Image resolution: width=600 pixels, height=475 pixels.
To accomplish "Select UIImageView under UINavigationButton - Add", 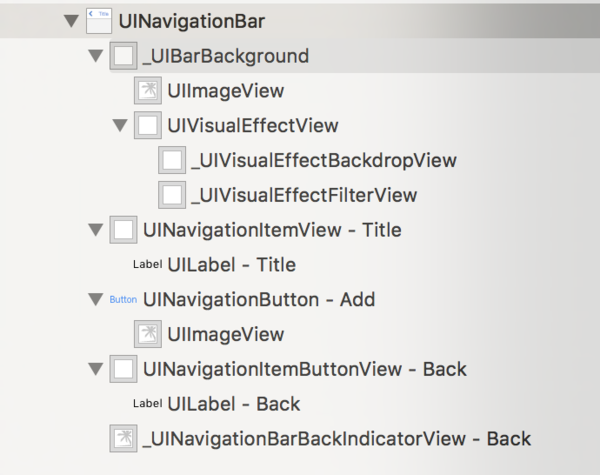I will (x=226, y=334).
